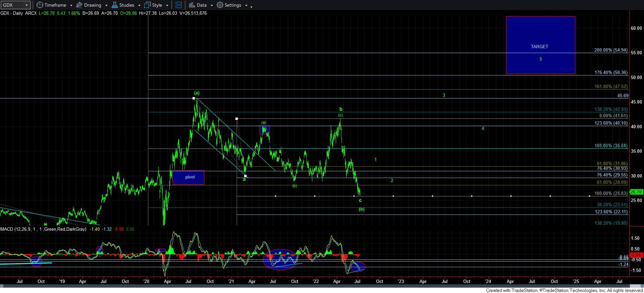Select the bold b wave label at 2022 peak
The width and height of the screenshot is (644, 293).
click(x=341, y=109)
